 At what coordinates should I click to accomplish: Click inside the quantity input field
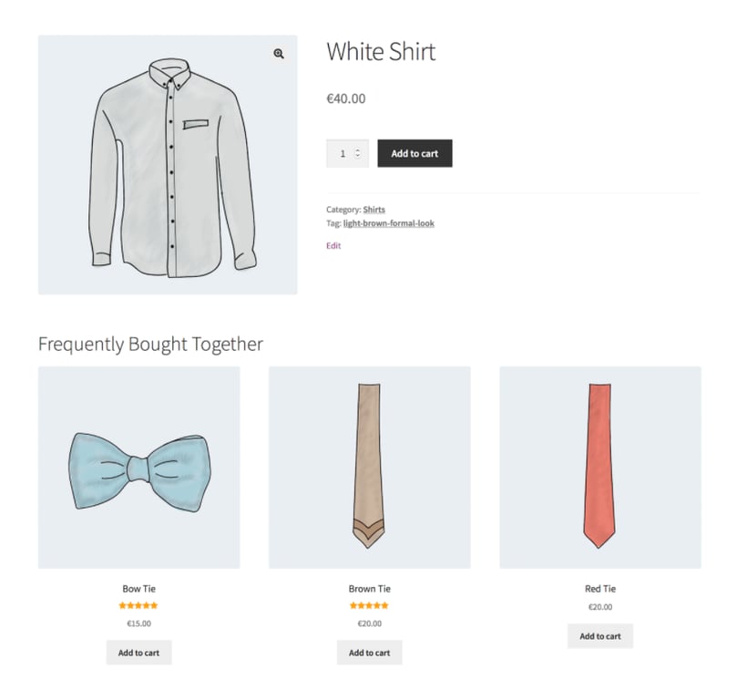[x=344, y=152]
